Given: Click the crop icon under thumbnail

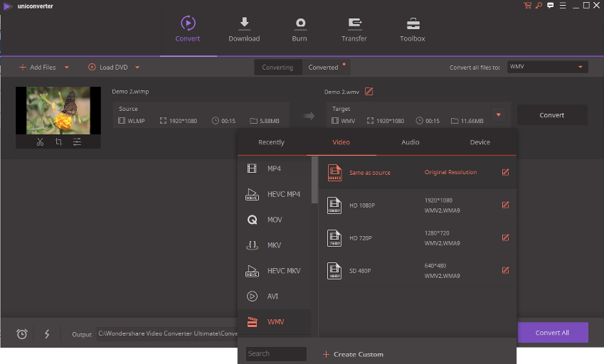Looking at the screenshot, I should (58, 142).
